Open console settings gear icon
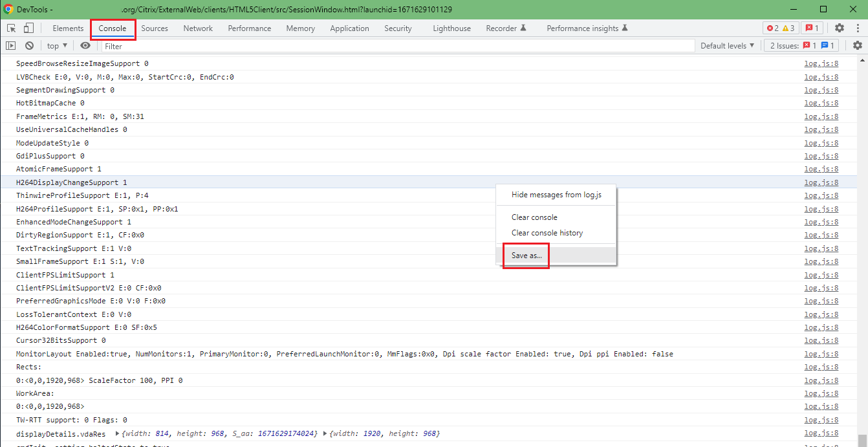868x447 pixels. pos(857,46)
